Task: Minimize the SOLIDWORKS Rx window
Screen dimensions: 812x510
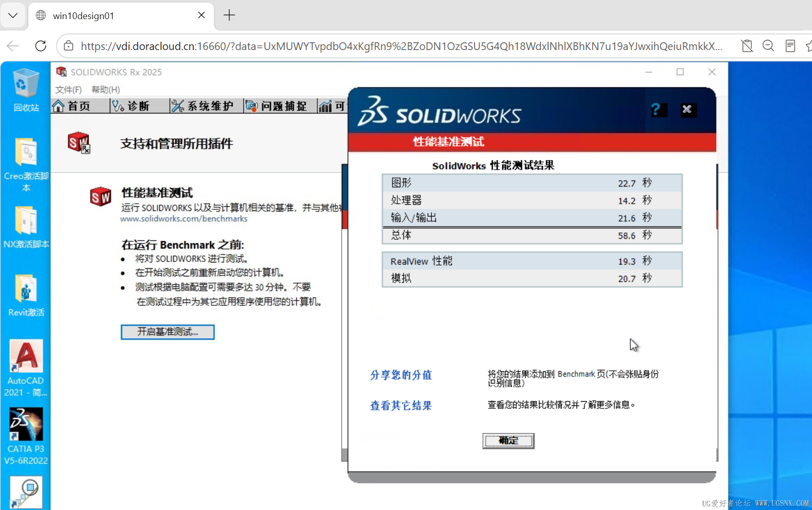Action: [649, 72]
